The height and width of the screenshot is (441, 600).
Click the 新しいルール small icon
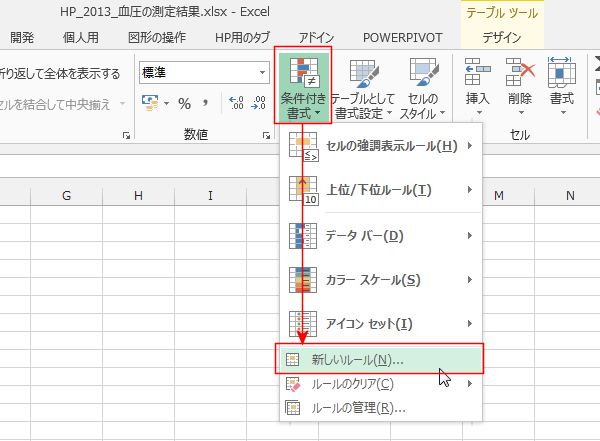[292, 359]
